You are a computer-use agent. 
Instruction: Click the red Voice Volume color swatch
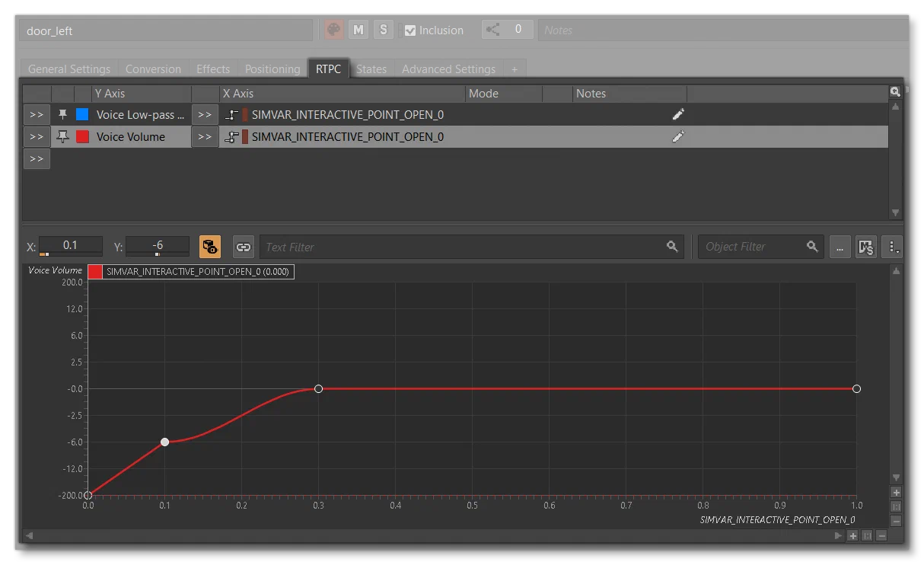click(82, 137)
